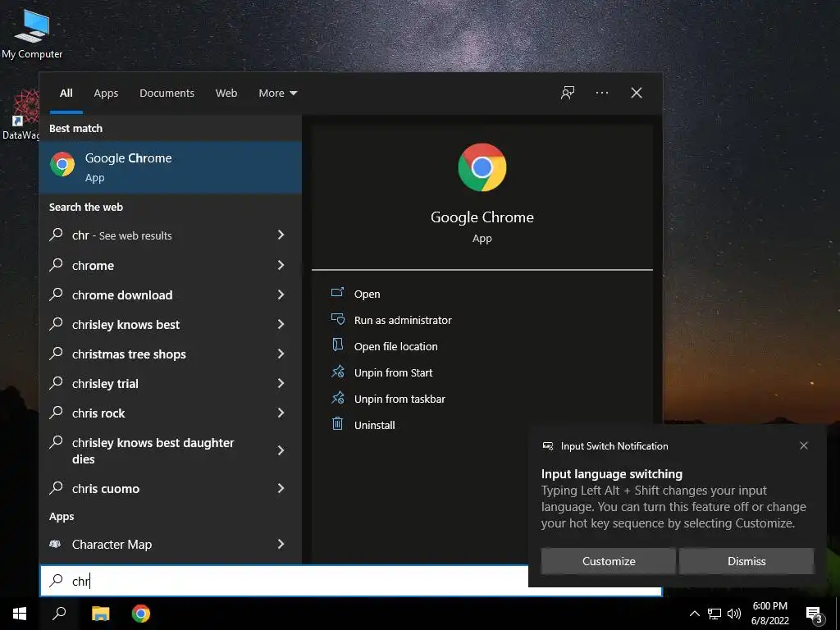Open Google Chrome best match result
The image size is (840, 630).
click(x=171, y=167)
